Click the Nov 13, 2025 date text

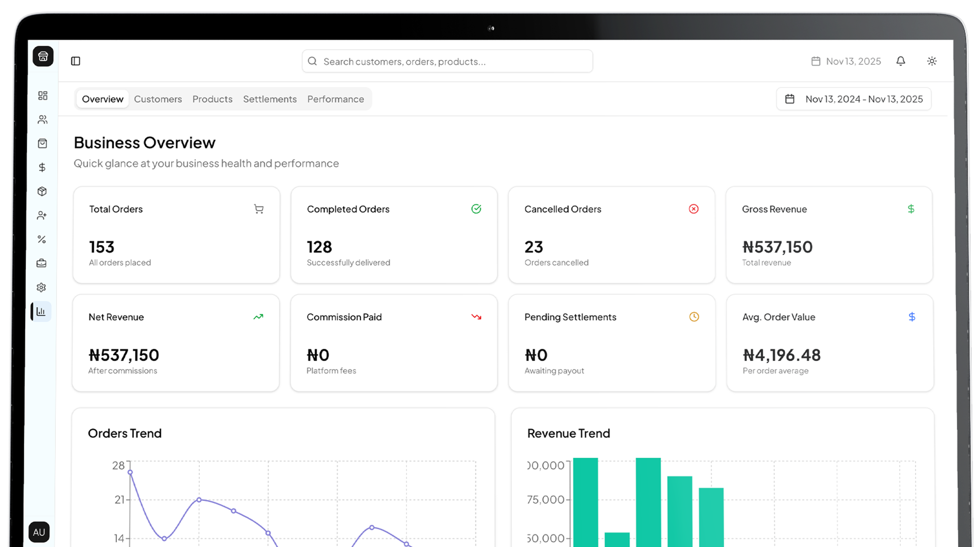[853, 61]
